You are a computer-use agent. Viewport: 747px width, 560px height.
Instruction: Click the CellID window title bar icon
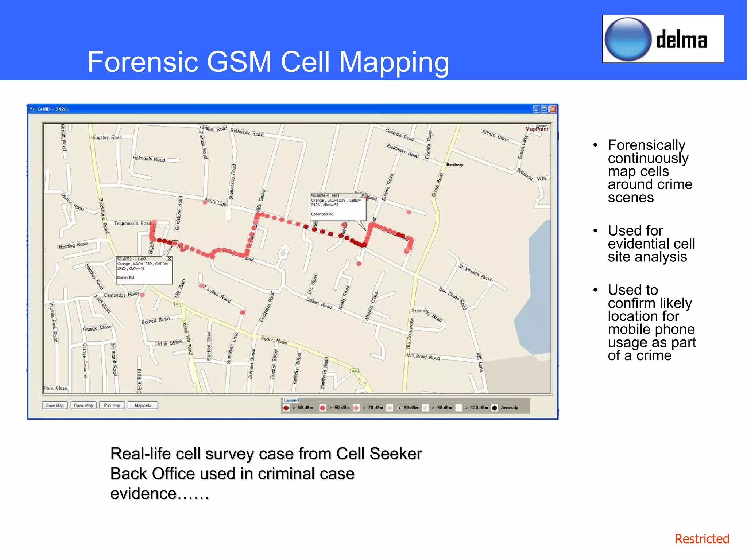click(32, 109)
